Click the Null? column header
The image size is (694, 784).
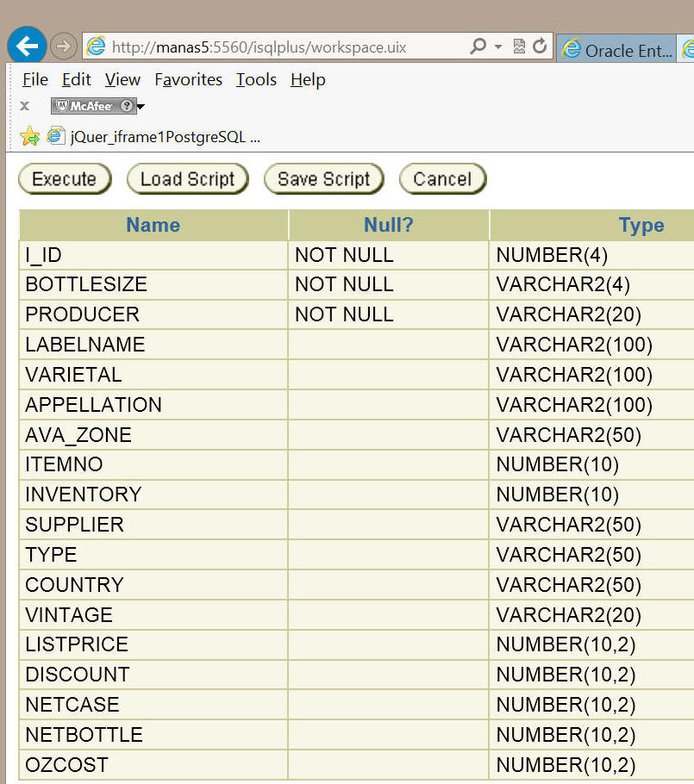point(389,225)
